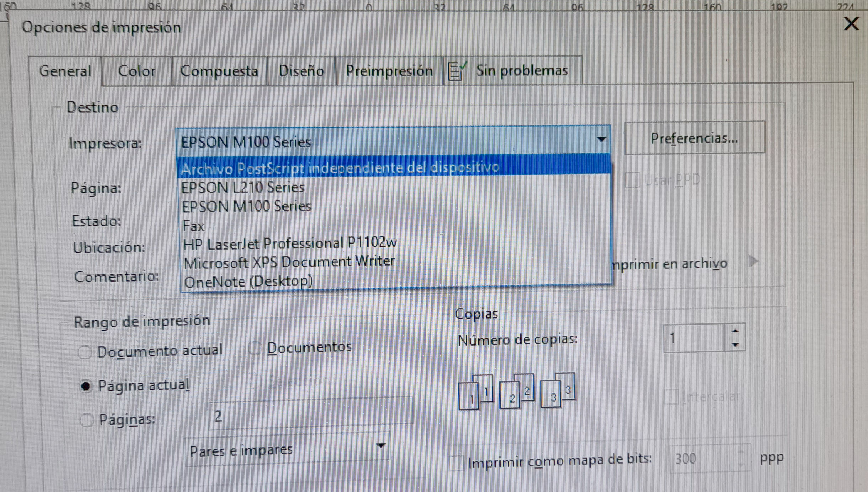868x492 pixels.
Task: Click the bitmap ppp resolution field
Action: coord(700,459)
